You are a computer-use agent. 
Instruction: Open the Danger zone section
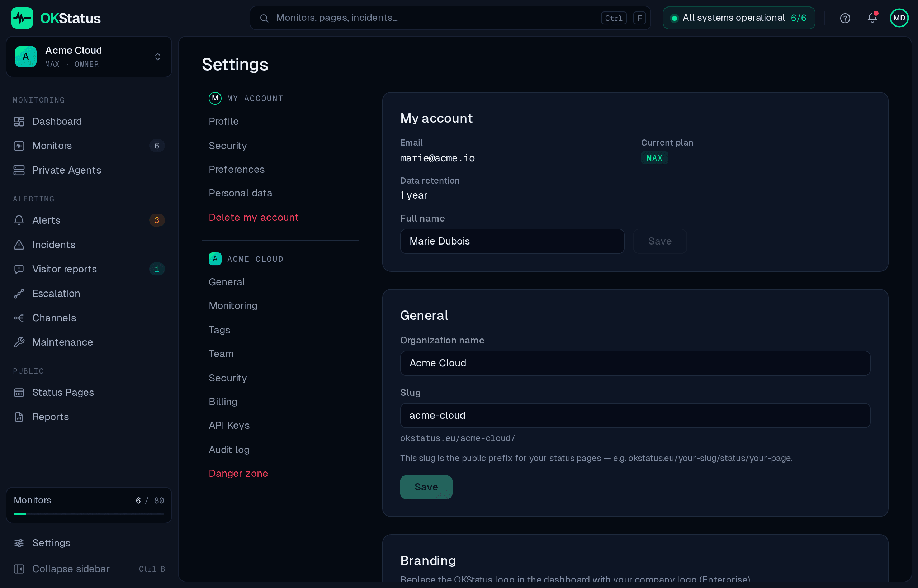(238, 474)
